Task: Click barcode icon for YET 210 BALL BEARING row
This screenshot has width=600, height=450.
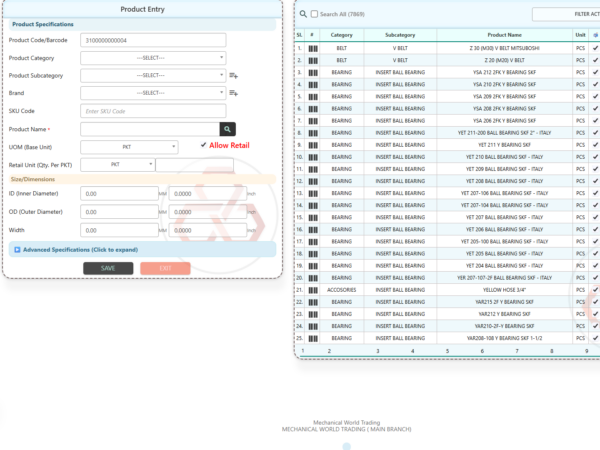Action: click(313, 157)
